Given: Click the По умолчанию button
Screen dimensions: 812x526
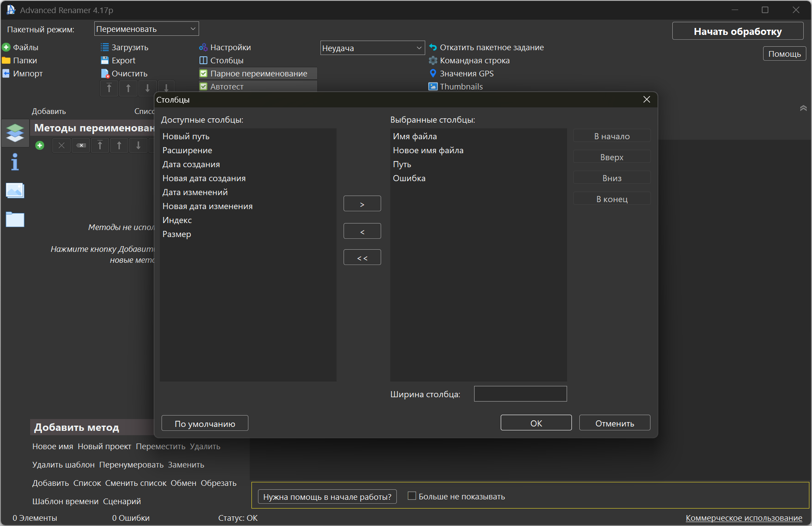Looking at the screenshot, I should [205, 423].
